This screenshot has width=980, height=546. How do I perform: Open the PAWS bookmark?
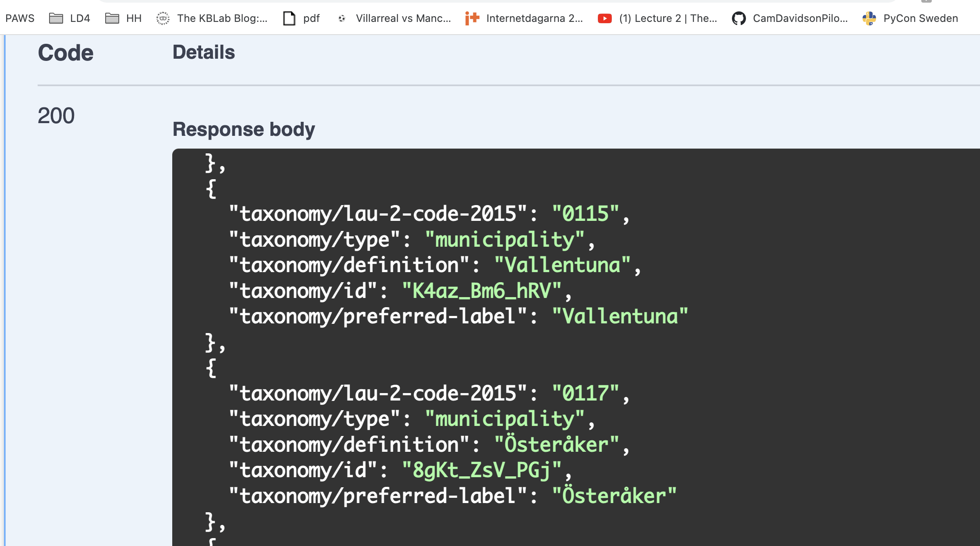[x=20, y=18]
